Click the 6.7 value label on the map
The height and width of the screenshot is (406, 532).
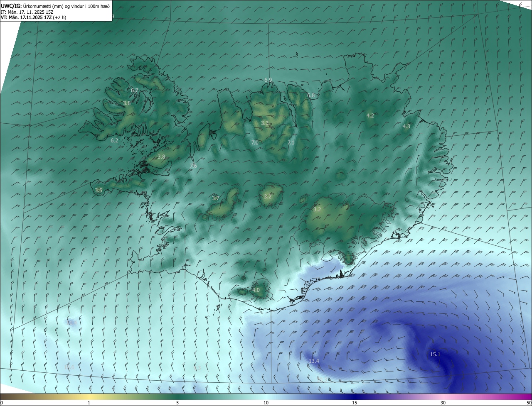pyautogui.click(x=135, y=90)
